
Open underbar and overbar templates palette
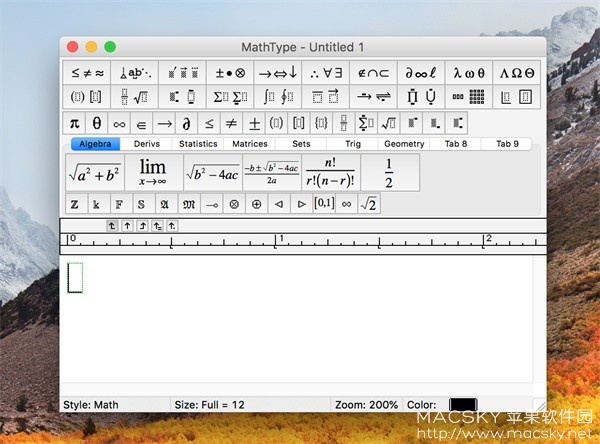(x=326, y=96)
